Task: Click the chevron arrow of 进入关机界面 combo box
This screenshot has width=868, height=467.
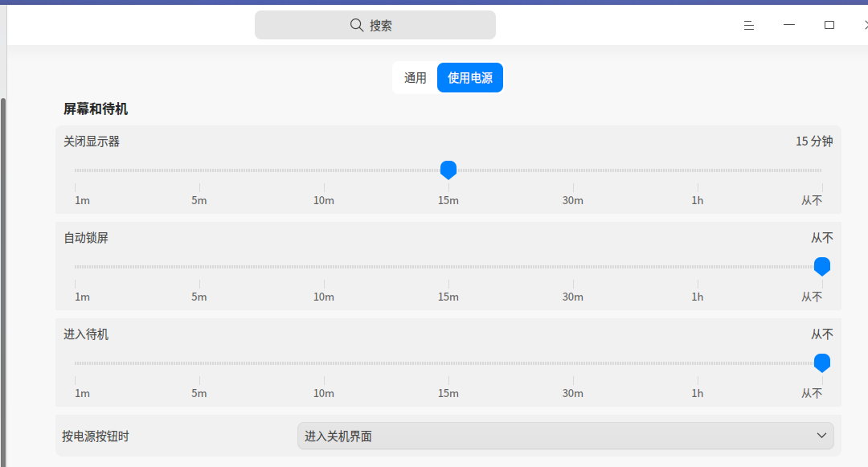Action: coord(821,436)
